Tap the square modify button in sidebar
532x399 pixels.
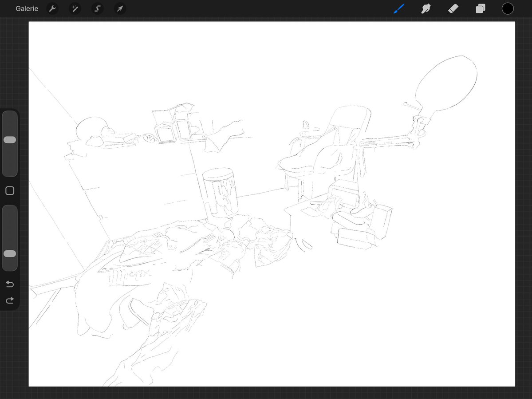pyautogui.click(x=10, y=191)
